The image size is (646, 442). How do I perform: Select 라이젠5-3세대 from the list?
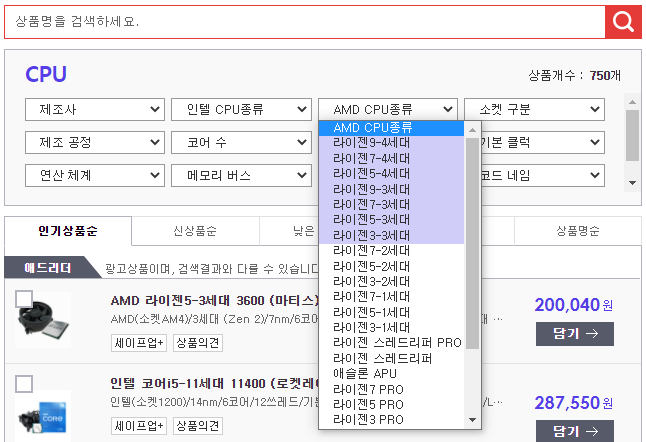pos(391,220)
